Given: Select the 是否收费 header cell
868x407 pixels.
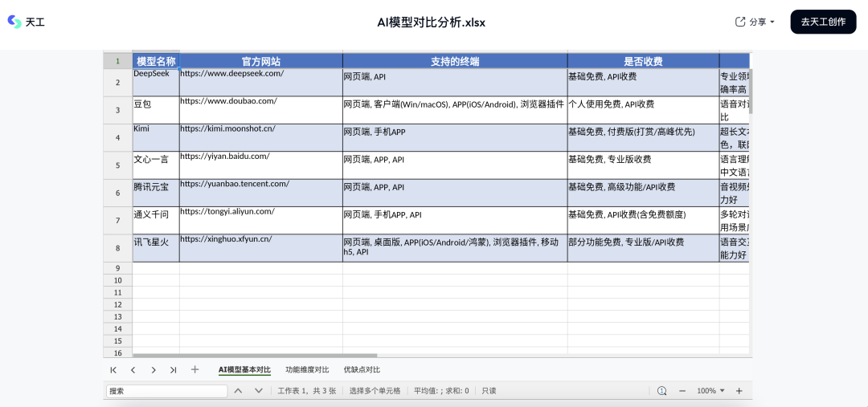Looking at the screenshot, I should [x=643, y=61].
